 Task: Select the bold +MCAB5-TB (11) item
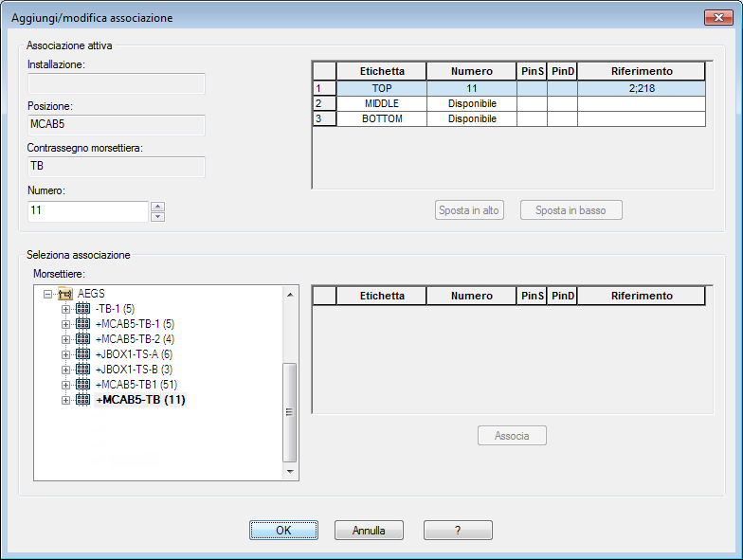tap(140, 400)
